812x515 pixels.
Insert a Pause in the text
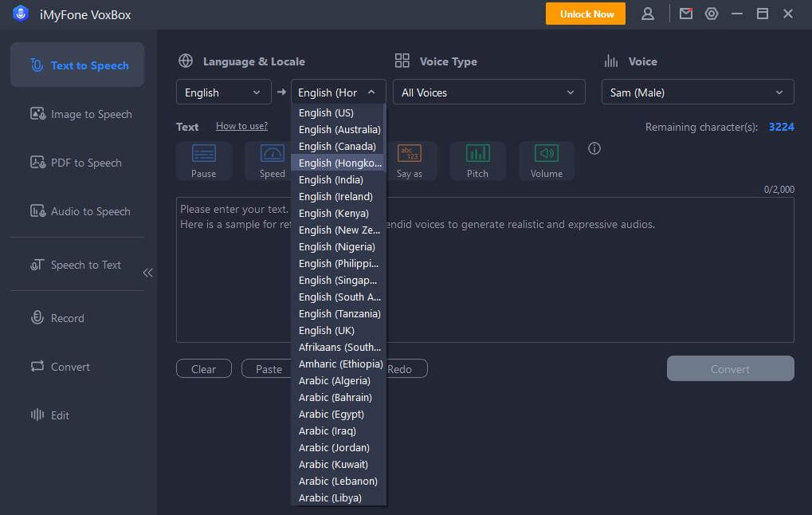pos(203,161)
